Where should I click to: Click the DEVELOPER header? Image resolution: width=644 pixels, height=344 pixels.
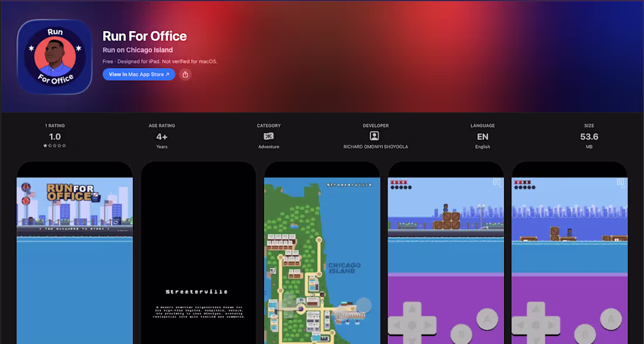click(x=375, y=126)
